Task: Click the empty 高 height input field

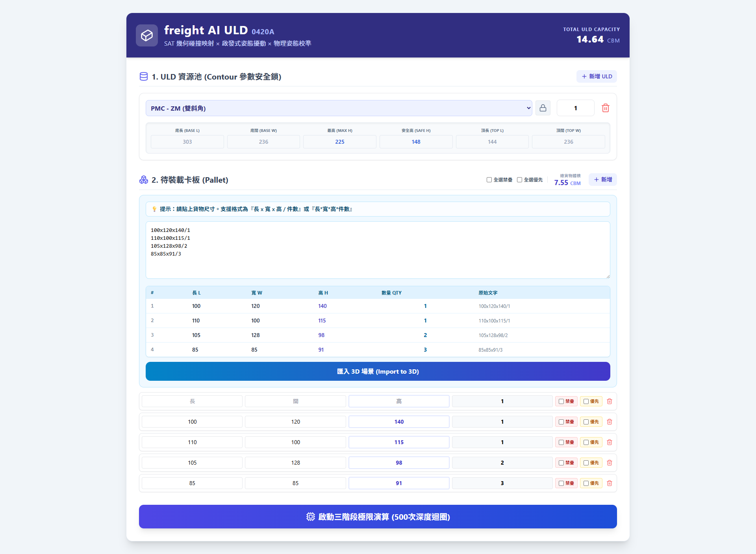Action: [399, 401]
